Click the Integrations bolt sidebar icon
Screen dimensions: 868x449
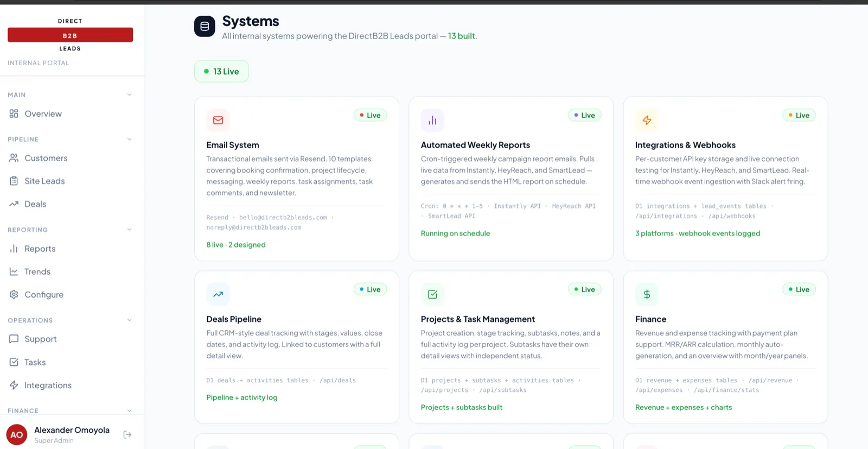click(x=14, y=385)
